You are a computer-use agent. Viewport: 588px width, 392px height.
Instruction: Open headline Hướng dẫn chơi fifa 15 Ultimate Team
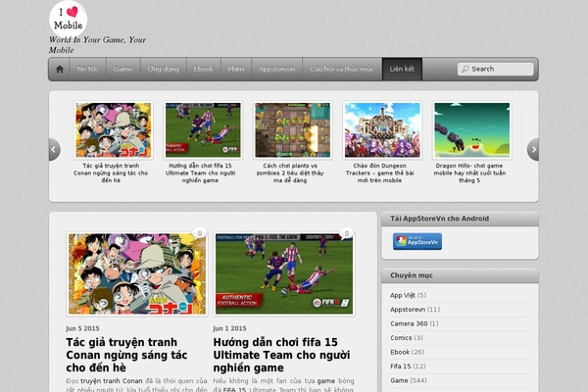pyautogui.click(x=281, y=355)
